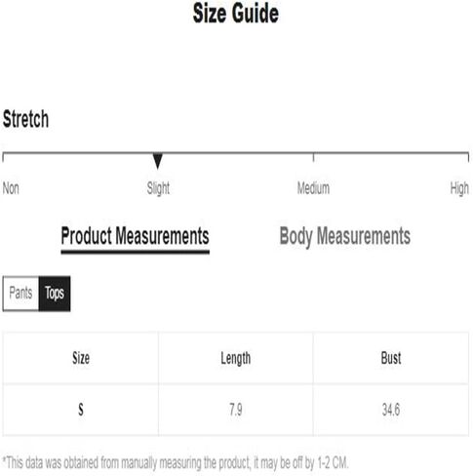Select the S size cell
This screenshot has width=473, height=476.
tap(81, 410)
